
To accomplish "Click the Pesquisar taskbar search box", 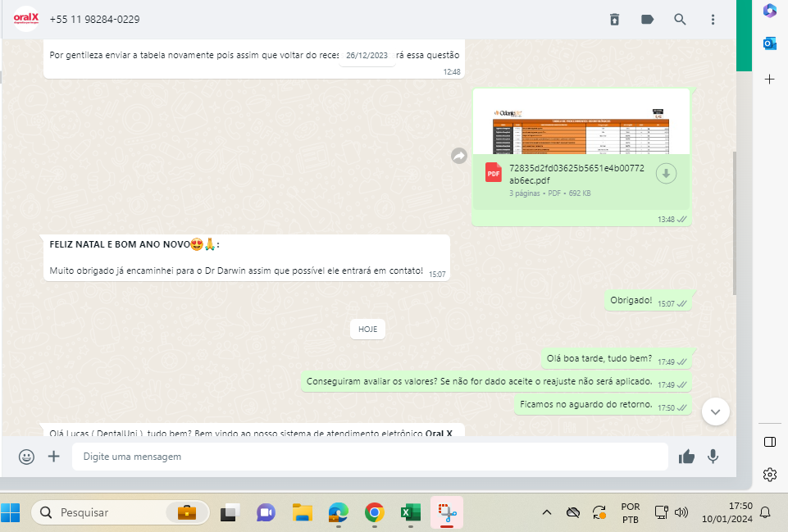I will coord(121,512).
